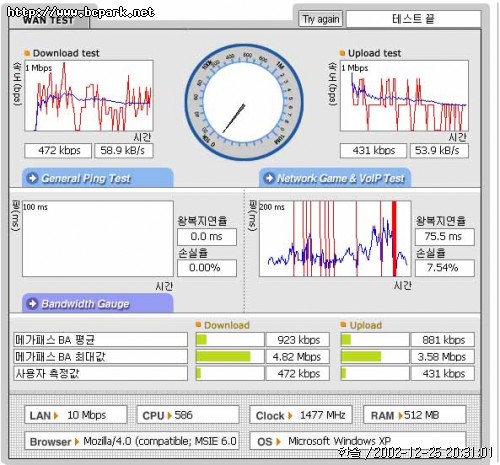Click the 431 kbps upload result box
Viewport: 500px width, 465px height.
pos(373,151)
